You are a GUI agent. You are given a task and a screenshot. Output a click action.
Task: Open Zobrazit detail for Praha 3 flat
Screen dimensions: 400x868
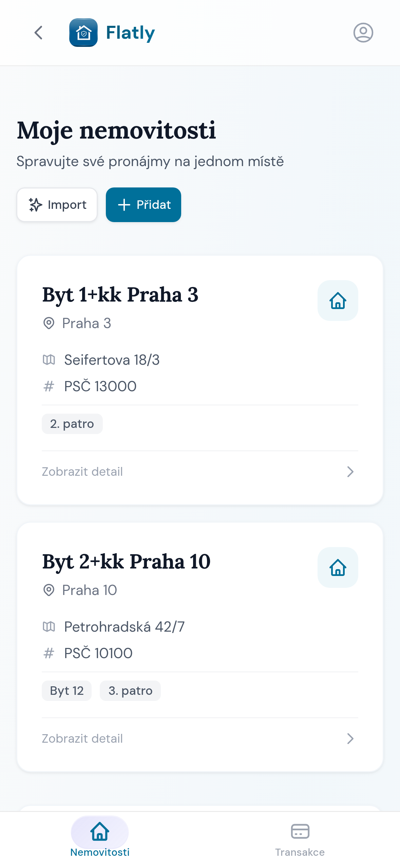pos(82,472)
